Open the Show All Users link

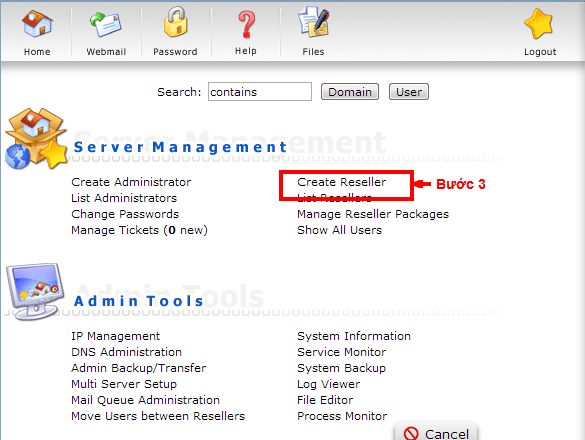pos(339,230)
